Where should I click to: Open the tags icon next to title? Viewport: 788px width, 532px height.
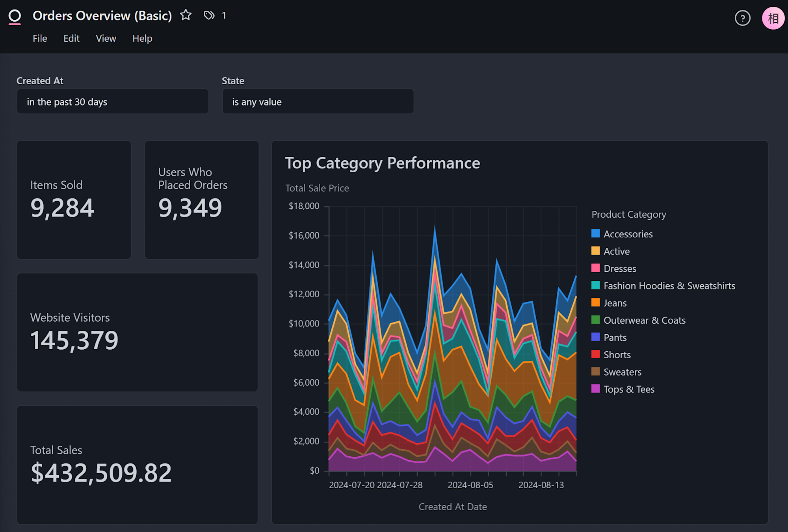209,15
